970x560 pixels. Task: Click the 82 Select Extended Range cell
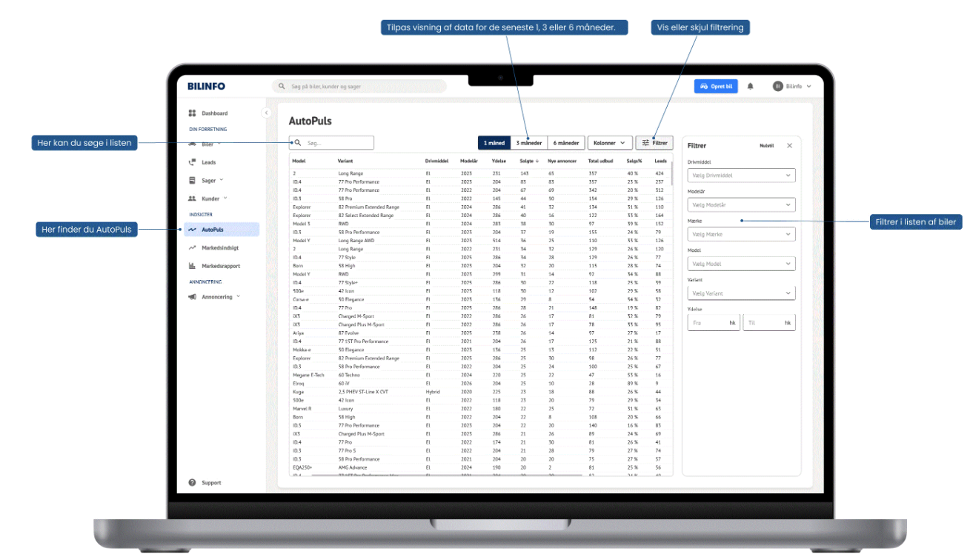(366, 216)
